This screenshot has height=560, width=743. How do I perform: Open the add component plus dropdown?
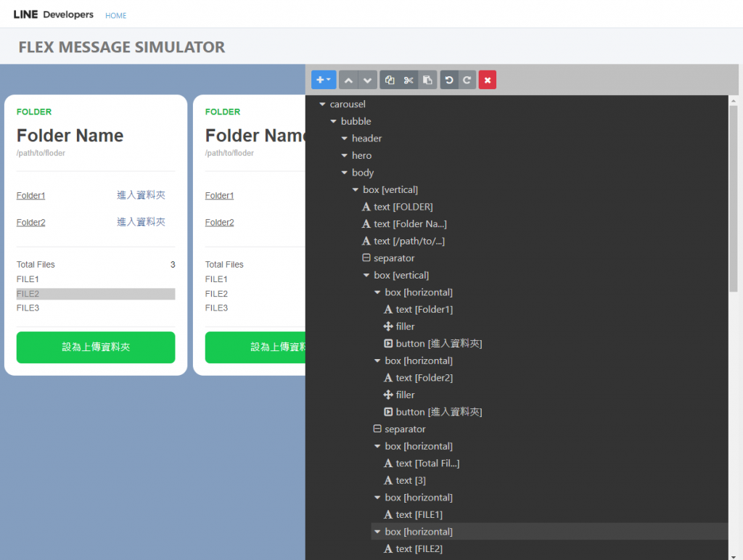tap(324, 80)
